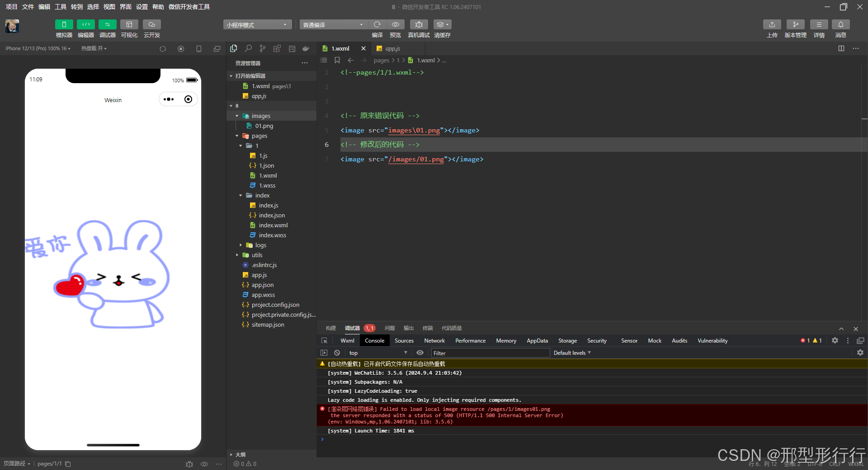Open sitemap.json in the file tree
The height and width of the screenshot is (470, 868).
tap(268, 324)
